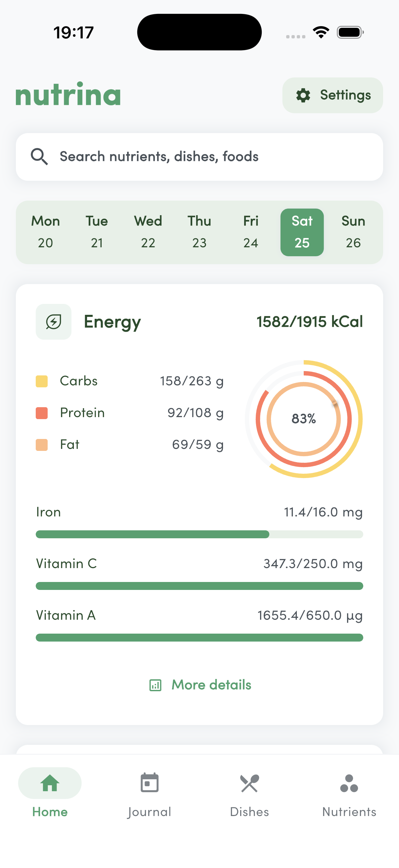Tap the Energy lightning bolt icon

click(x=54, y=322)
